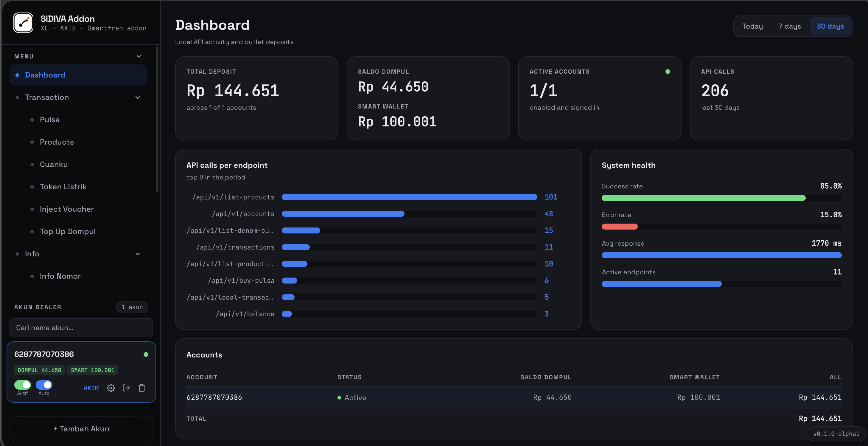Click the Total Deposit Rp 144.651 value

pos(233,90)
